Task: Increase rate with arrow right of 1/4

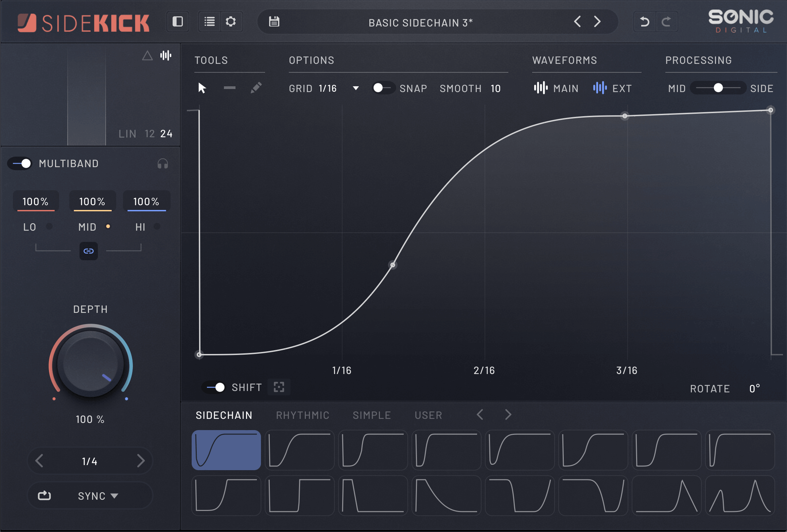Action: [141, 461]
